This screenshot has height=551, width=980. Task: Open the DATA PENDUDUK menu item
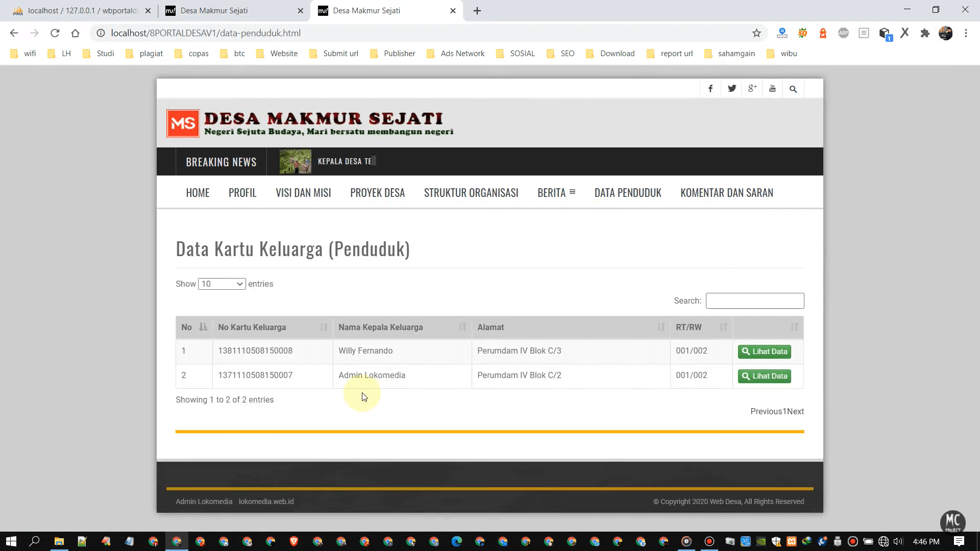628,192
